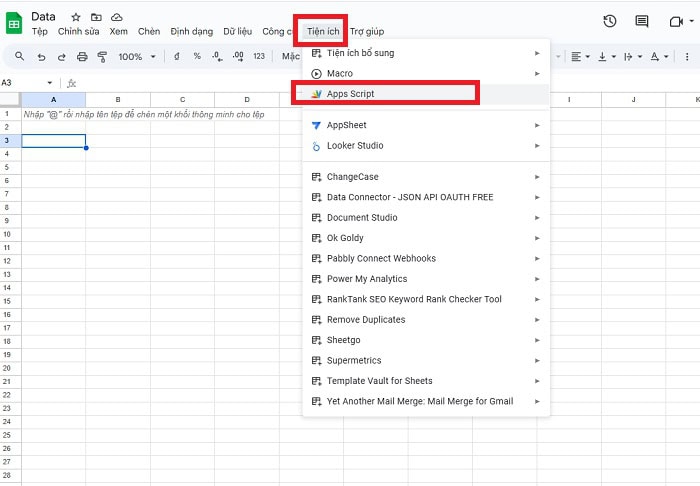
Task: Click the search magnifier icon in the toolbar
Action: tap(16, 57)
